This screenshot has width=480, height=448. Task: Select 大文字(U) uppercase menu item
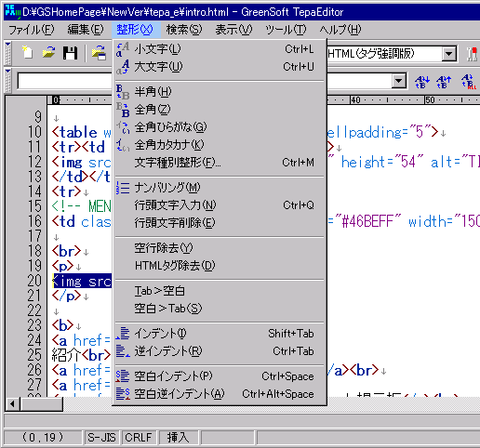[220, 66]
